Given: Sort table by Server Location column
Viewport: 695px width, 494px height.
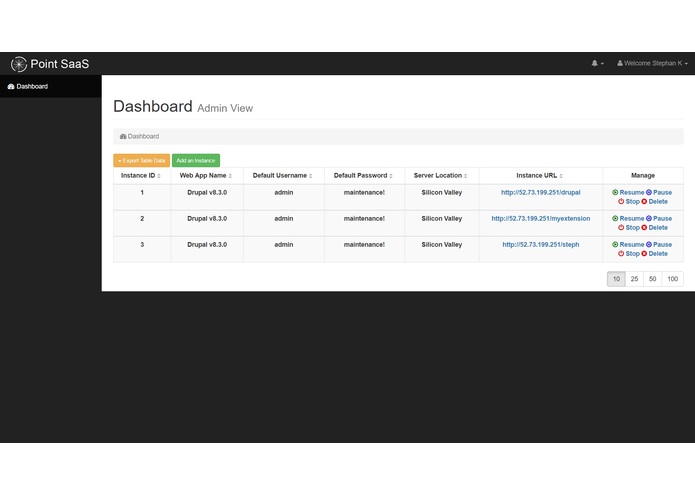Looking at the screenshot, I should (441, 175).
